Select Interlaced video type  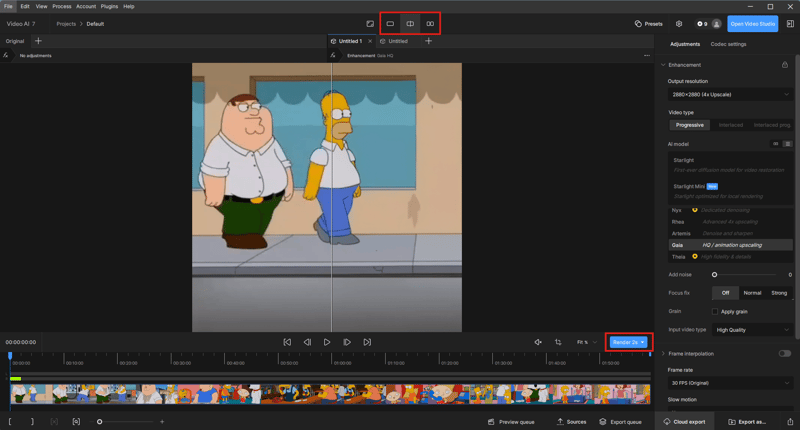pos(731,125)
